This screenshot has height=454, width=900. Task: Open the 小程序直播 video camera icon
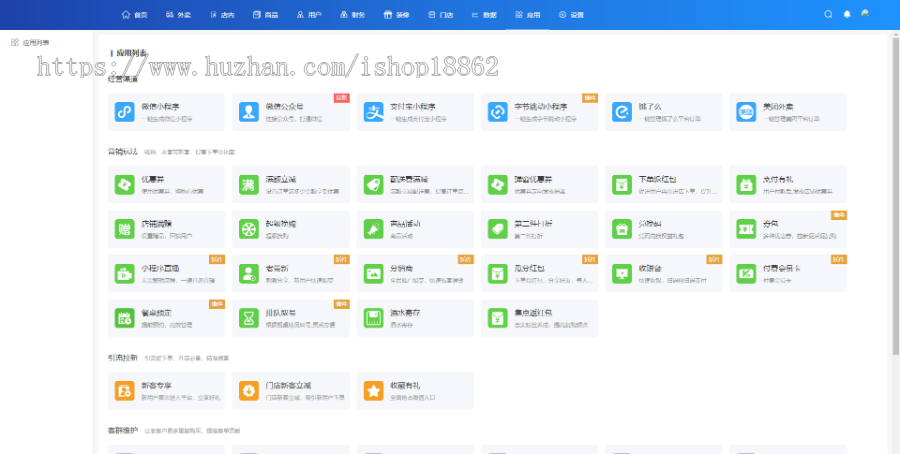click(124, 274)
